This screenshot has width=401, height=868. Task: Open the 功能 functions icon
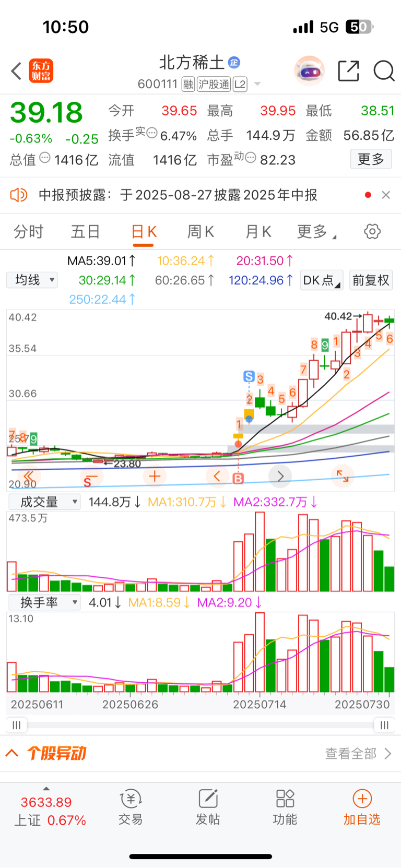(285, 807)
